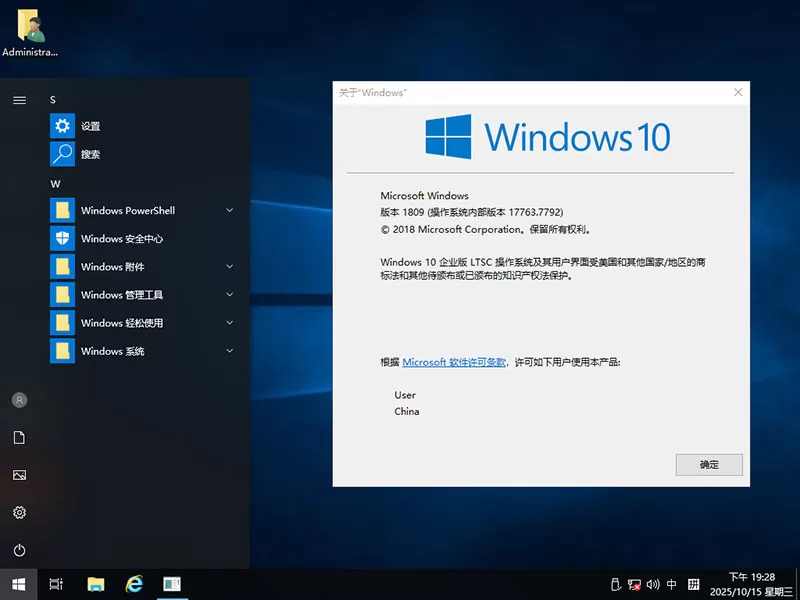Open the 设置 (Settings) app tile
This screenshot has height=600, width=800.
click(x=90, y=126)
